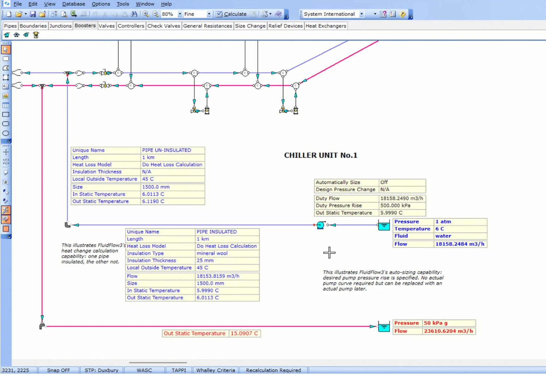Image resolution: width=546 pixels, height=392 pixels.
Task: Click the Whalley Criteria status bar label
Action: pyautogui.click(x=215, y=370)
